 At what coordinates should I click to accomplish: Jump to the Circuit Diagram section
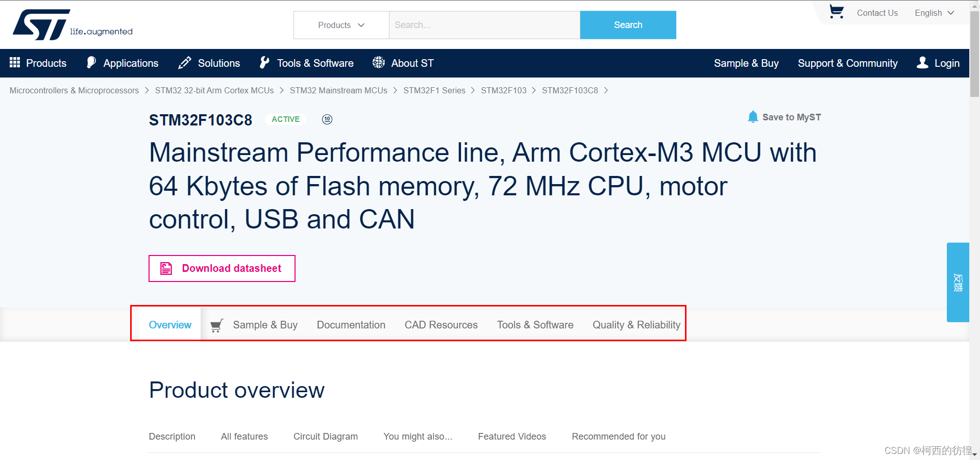[x=326, y=437]
